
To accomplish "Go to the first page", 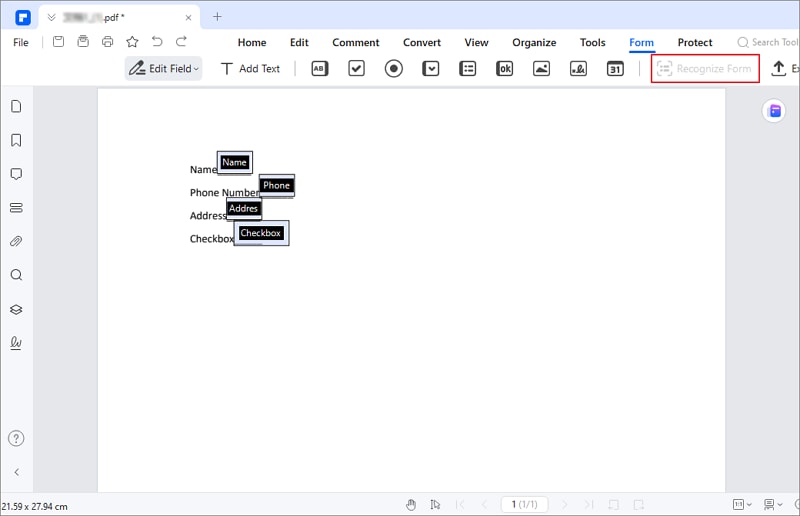I will (460, 505).
